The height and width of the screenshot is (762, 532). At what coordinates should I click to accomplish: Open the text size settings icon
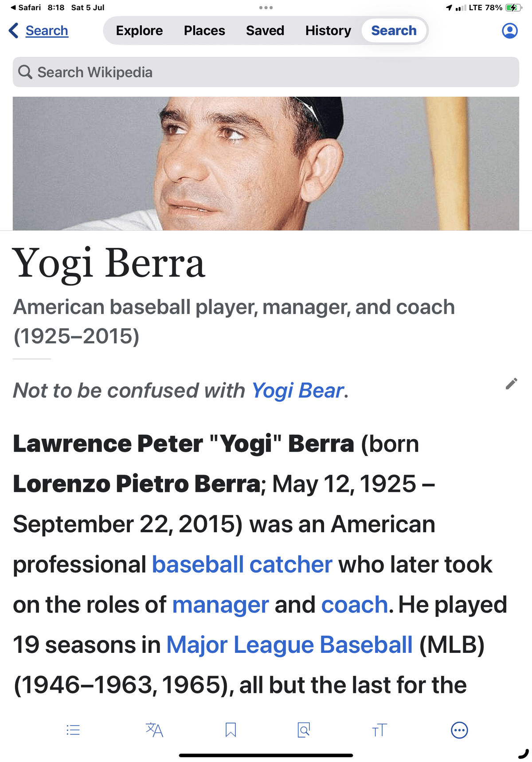coord(379,730)
